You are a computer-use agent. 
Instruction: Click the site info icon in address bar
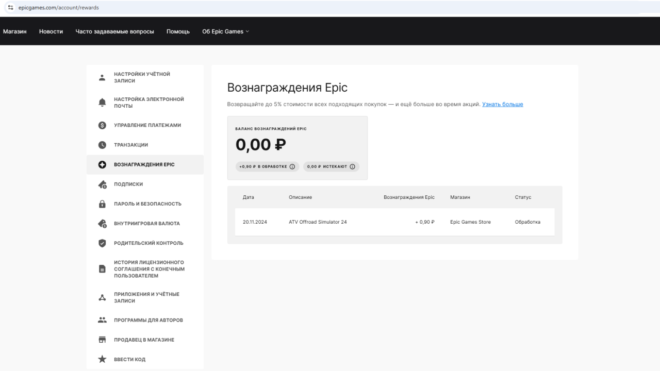tap(10, 8)
